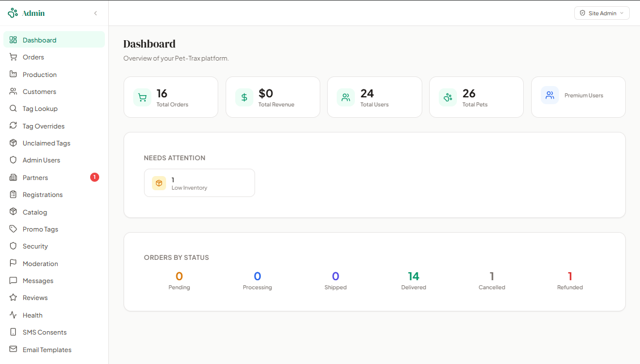Viewport: 640px width, 364px height.
Task: Open the Site Admin dropdown
Action: click(x=601, y=13)
